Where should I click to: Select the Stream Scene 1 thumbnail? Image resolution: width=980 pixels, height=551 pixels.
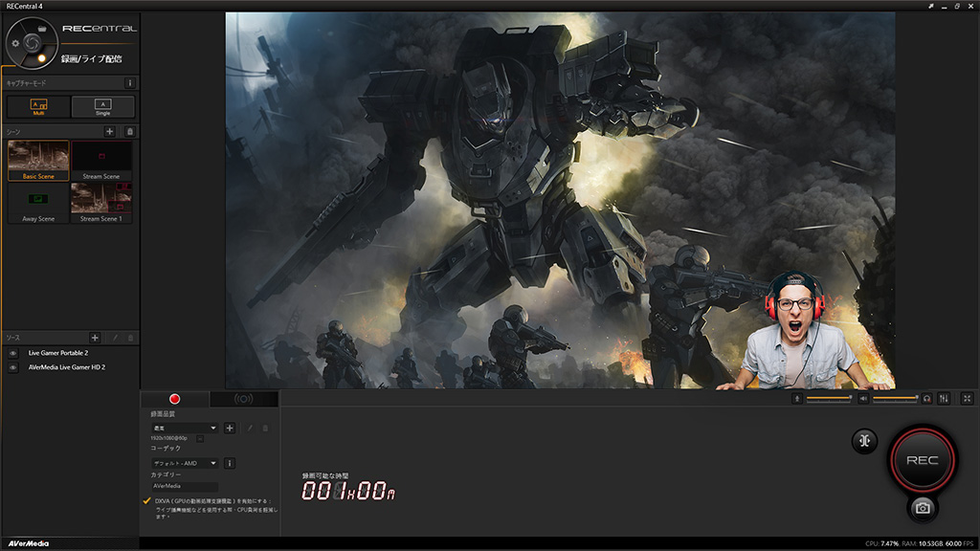point(101,203)
